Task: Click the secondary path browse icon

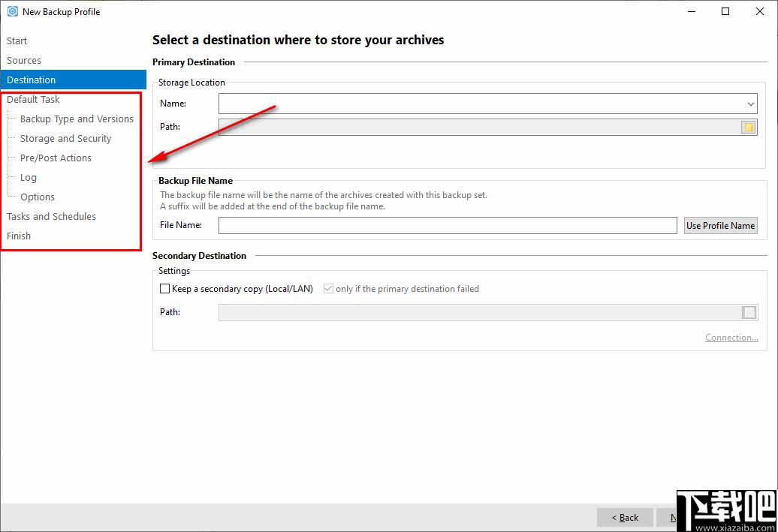Action: pos(749,312)
